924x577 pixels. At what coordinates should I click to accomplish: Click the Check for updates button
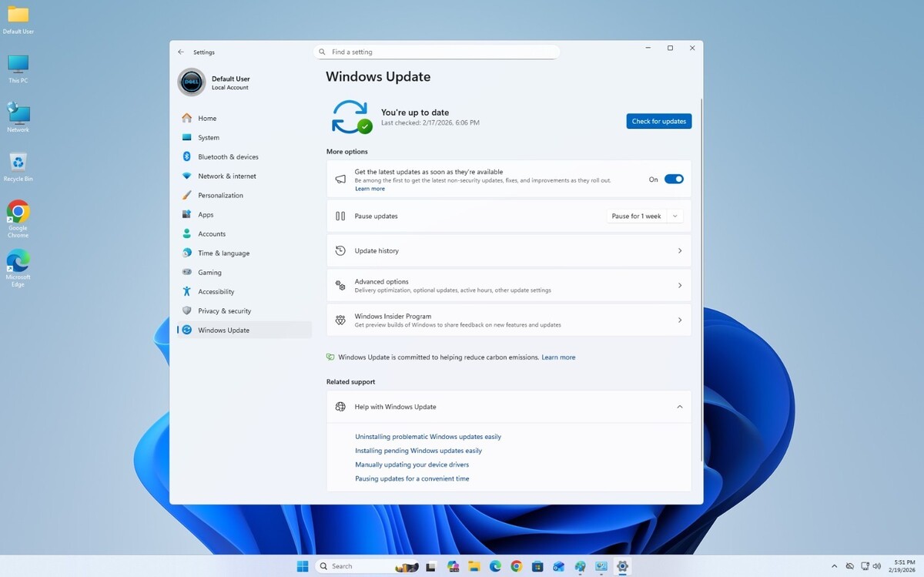[x=658, y=121]
